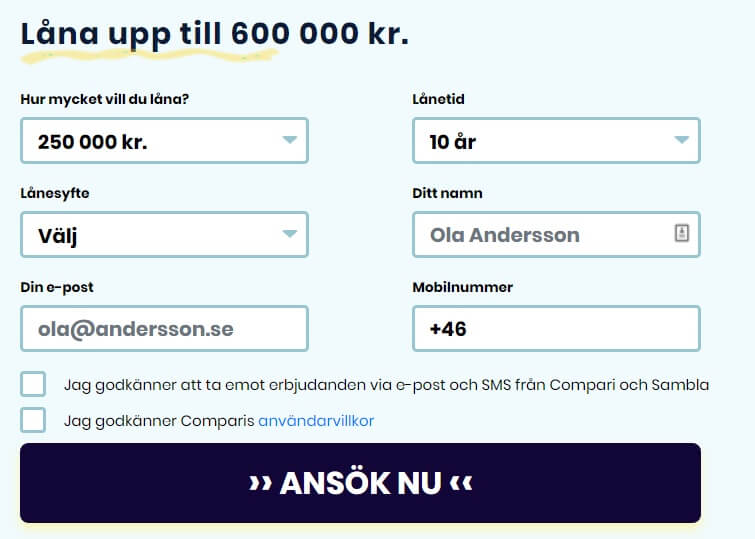Focus the Ditt namn field with Ola Andersson placeholder

point(556,235)
